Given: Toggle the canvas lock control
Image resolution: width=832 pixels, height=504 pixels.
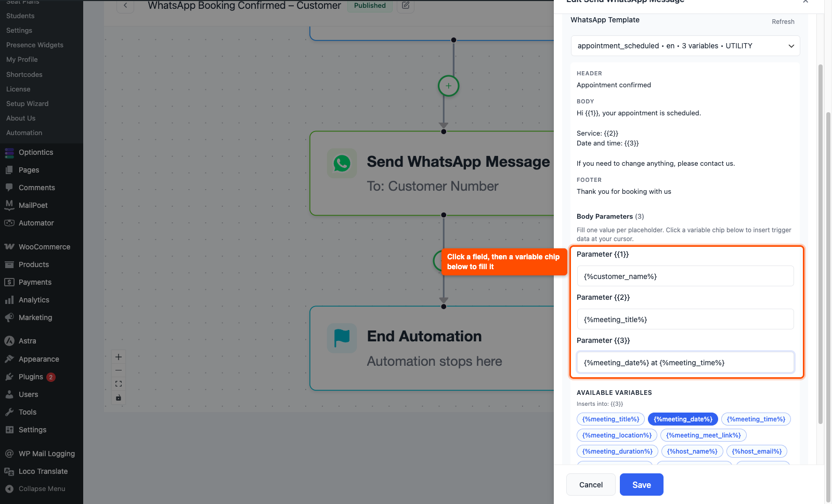Looking at the screenshot, I should (x=119, y=397).
